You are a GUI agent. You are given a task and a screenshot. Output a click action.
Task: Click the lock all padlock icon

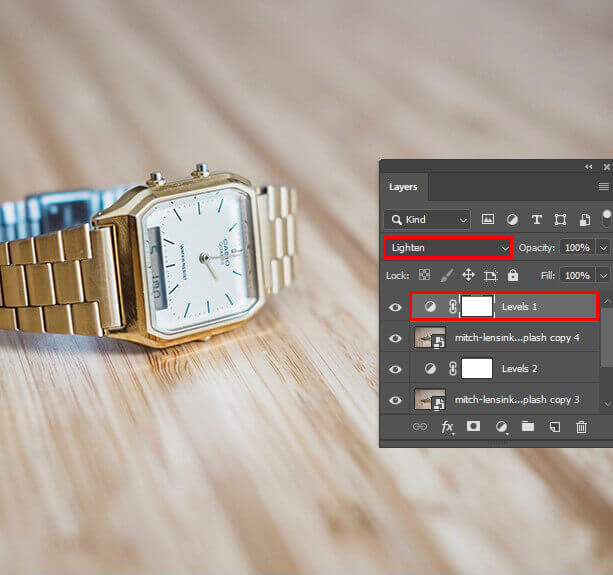[x=512, y=275]
